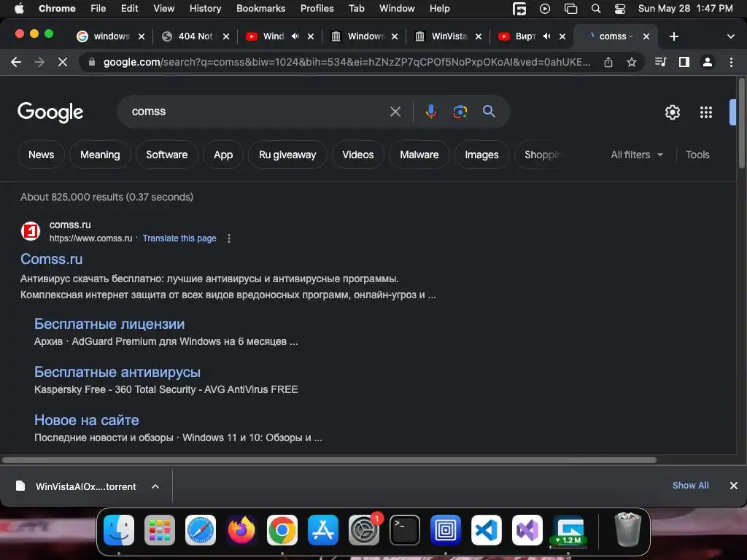Open Chrome three-dot menu
Viewport: 747px width, 560px height.
click(x=731, y=62)
